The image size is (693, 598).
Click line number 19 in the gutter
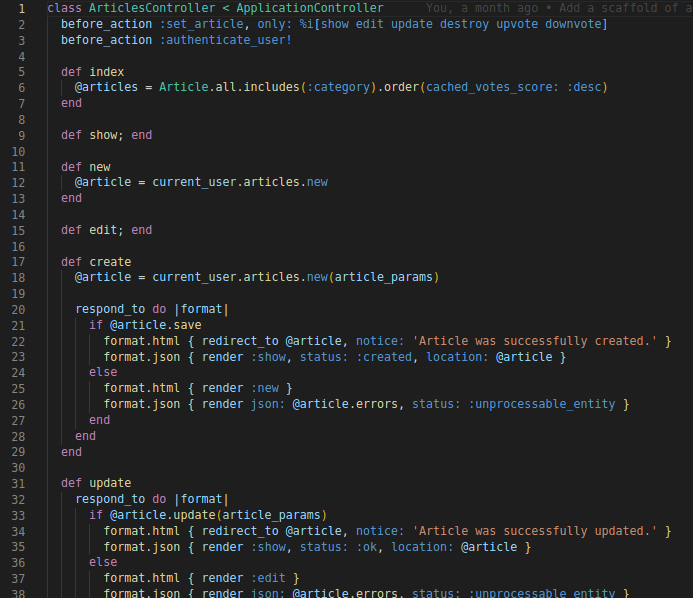[x=18, y=294]
